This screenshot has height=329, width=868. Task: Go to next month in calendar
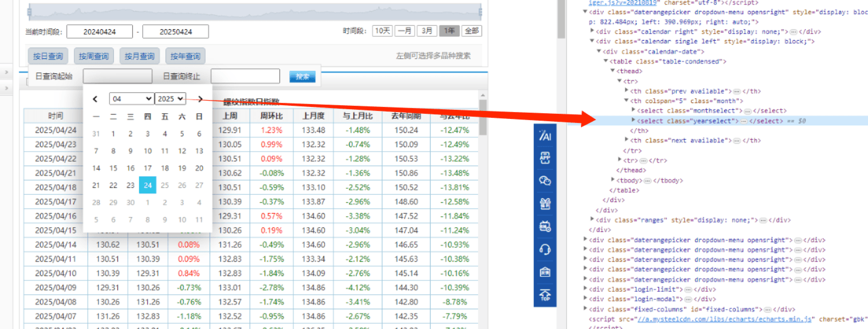(200, 99)
